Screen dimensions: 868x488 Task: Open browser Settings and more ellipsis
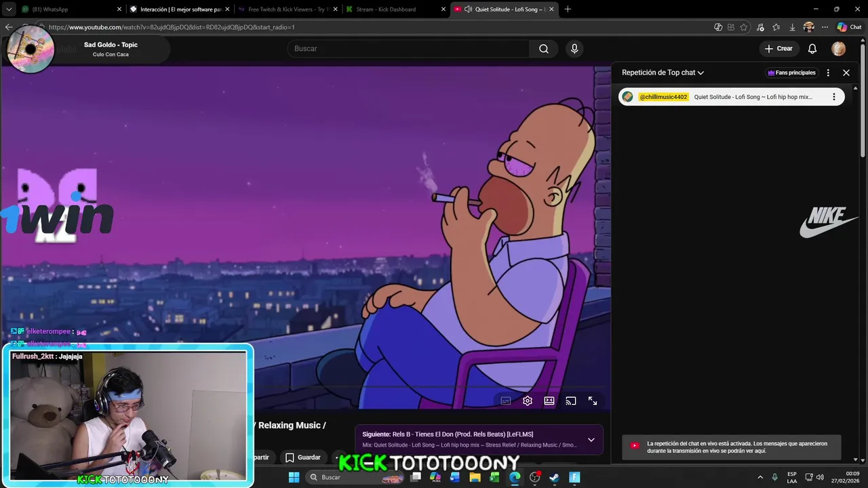tap(825, 27)
